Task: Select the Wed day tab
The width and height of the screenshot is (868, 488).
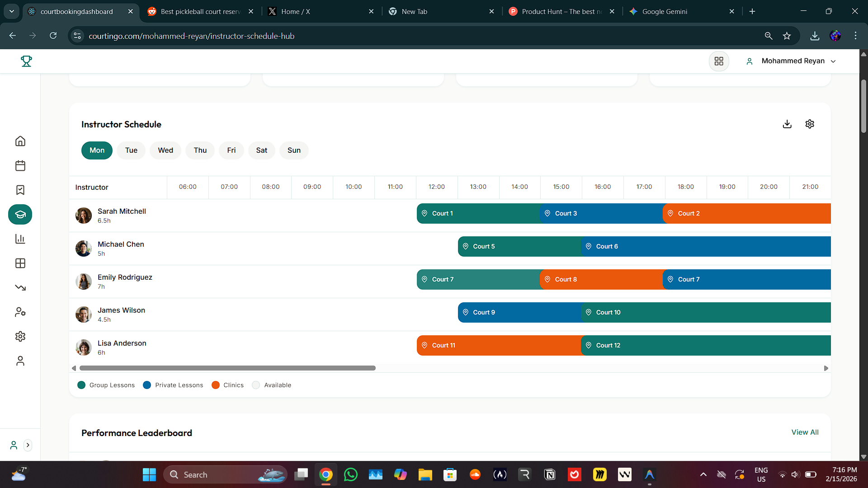Action: pyautogui.click(x=165, y=150)
